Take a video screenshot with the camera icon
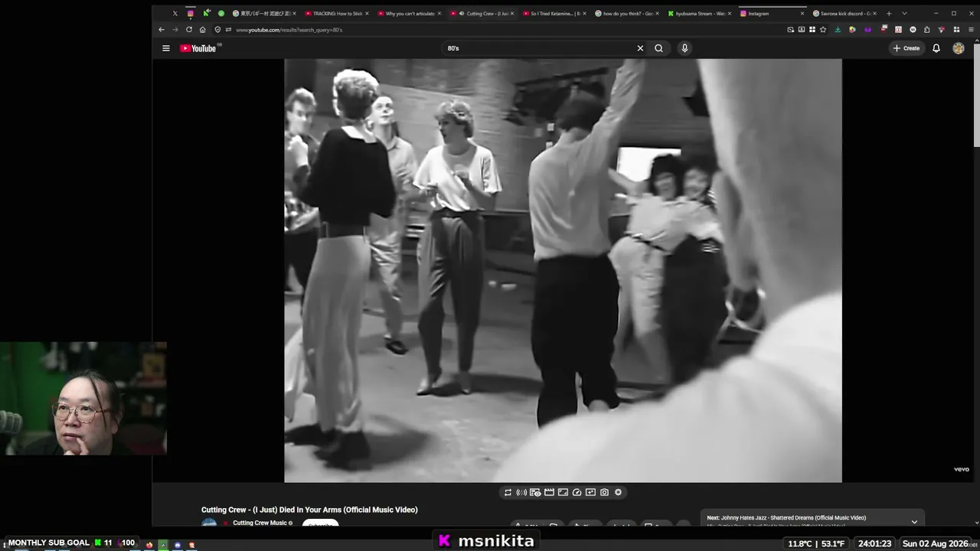The image size is (980, 551). (604, 492)
